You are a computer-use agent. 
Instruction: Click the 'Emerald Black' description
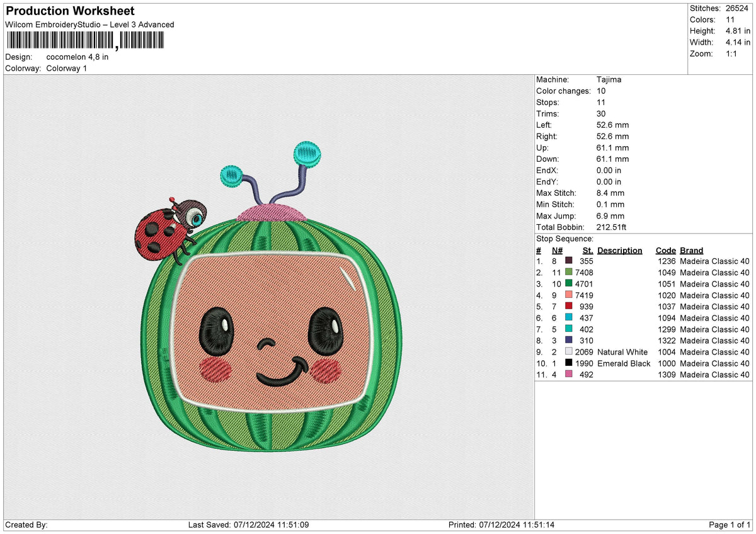tap(624, 363)
